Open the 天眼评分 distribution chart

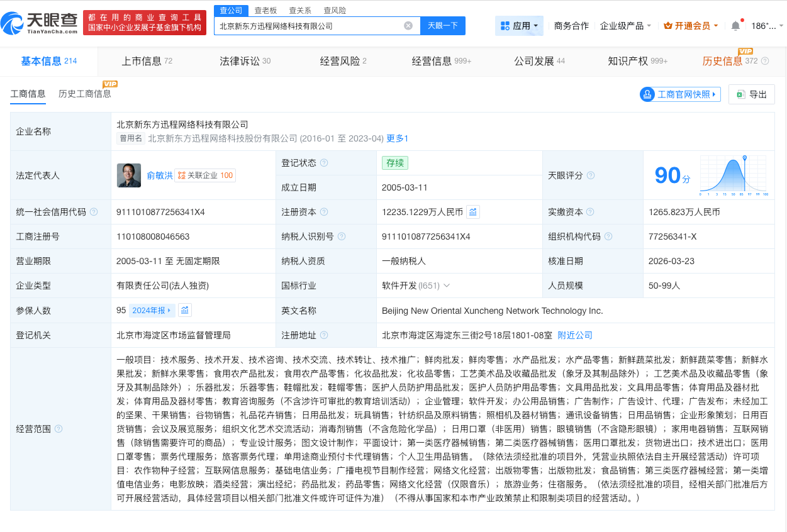pyautogui.click(x=734, y=175)
